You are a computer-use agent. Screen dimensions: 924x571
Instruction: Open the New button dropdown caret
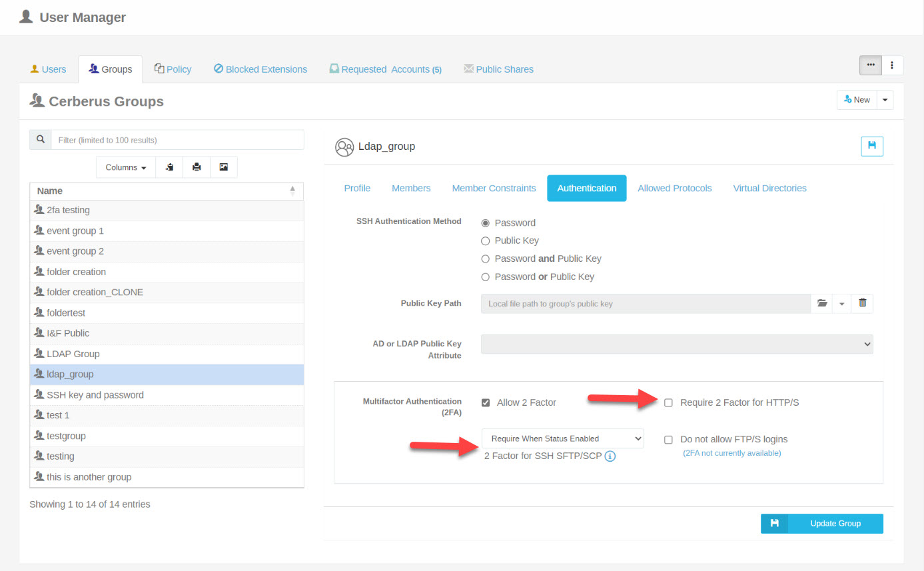(x=885, y=99)
